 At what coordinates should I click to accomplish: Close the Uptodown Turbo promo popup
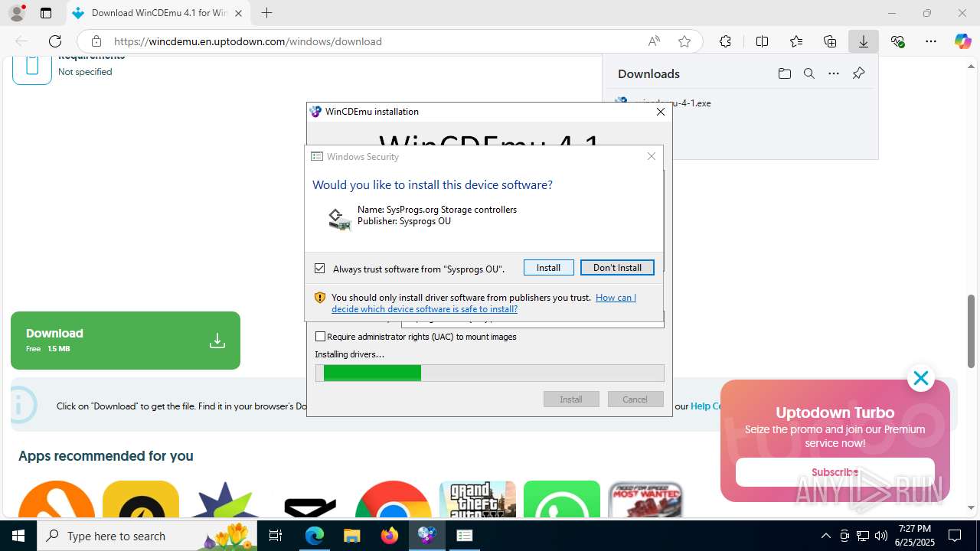pyautogui.click(x=920, y=378)
